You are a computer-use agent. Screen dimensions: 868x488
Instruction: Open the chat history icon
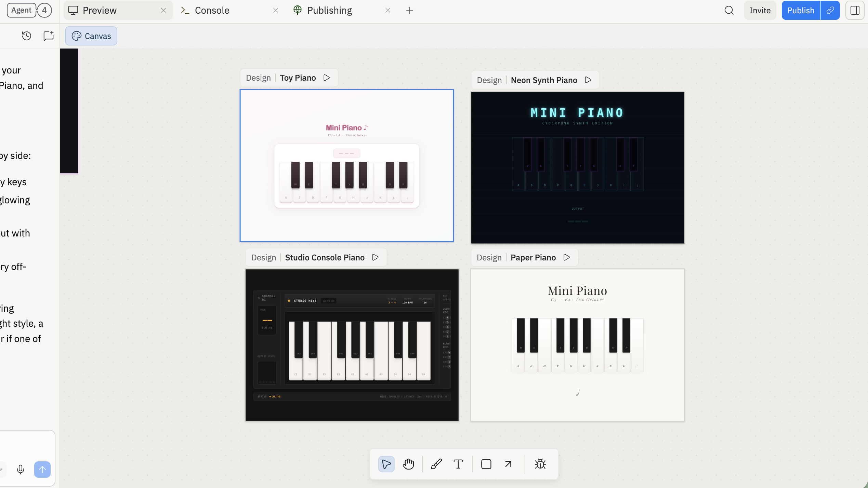[x=27, y=36]
